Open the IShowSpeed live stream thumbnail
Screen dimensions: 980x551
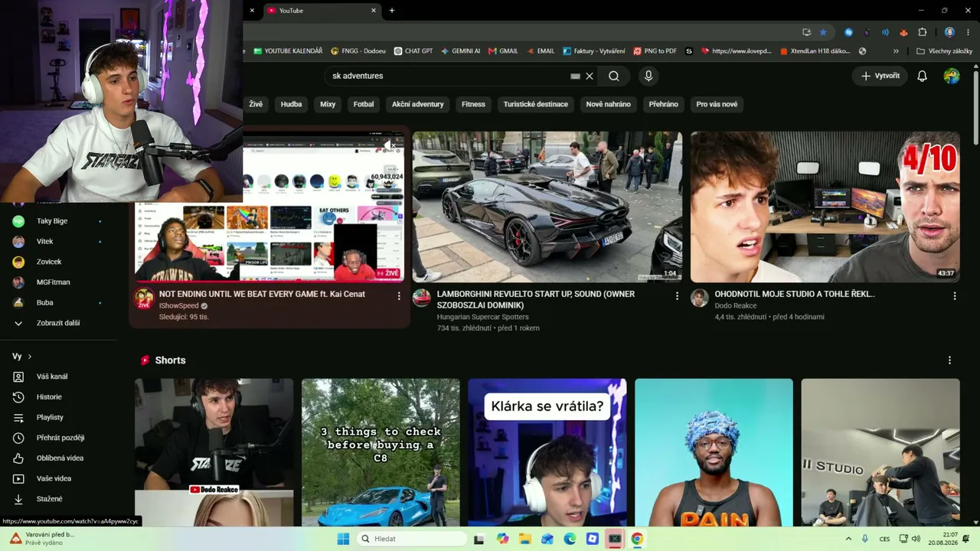coord(269,207)
